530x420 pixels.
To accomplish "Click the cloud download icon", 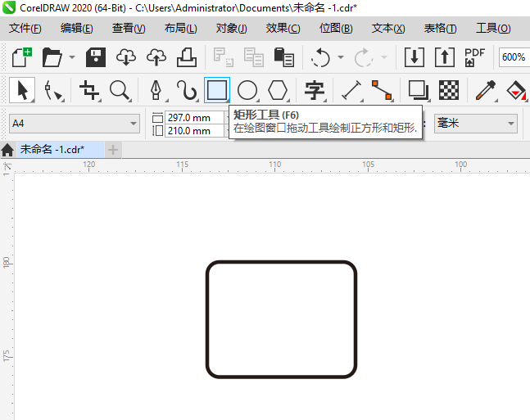I will tap(126, 57).
